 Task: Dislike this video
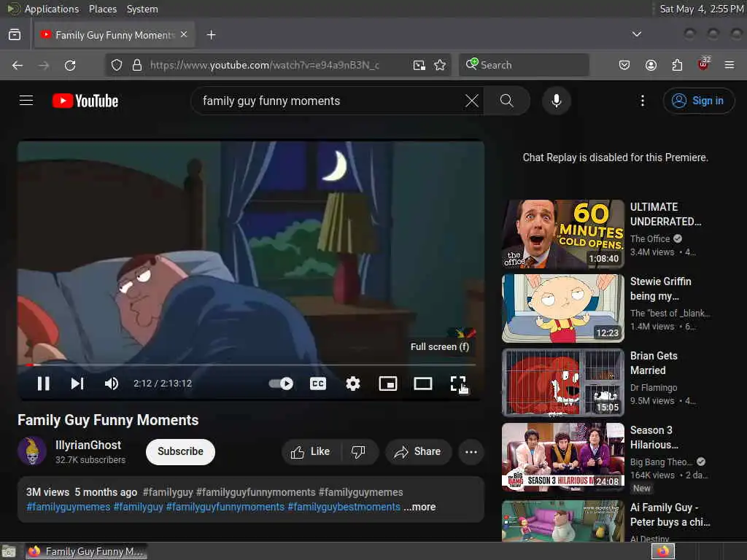(x=359, y=451)
